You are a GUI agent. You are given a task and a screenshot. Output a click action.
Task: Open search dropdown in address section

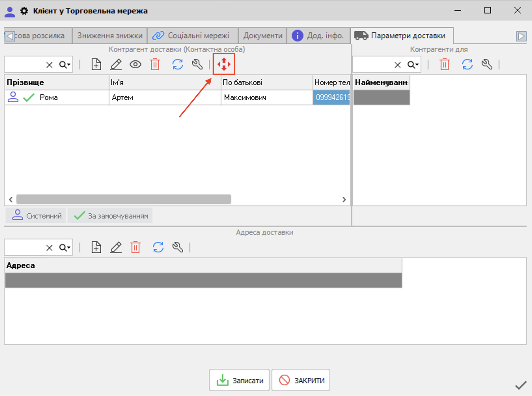pos(65,248)
